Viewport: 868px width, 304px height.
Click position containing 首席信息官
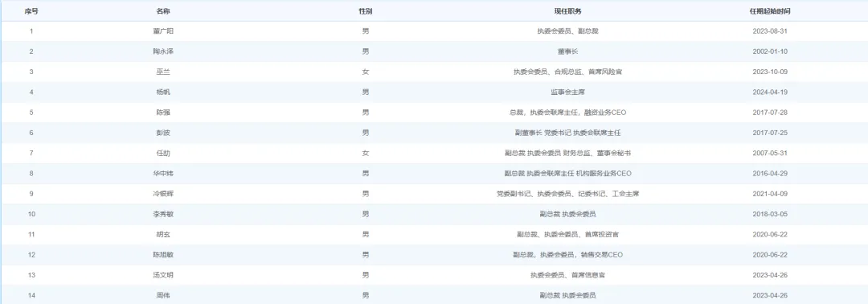[568, 275]
